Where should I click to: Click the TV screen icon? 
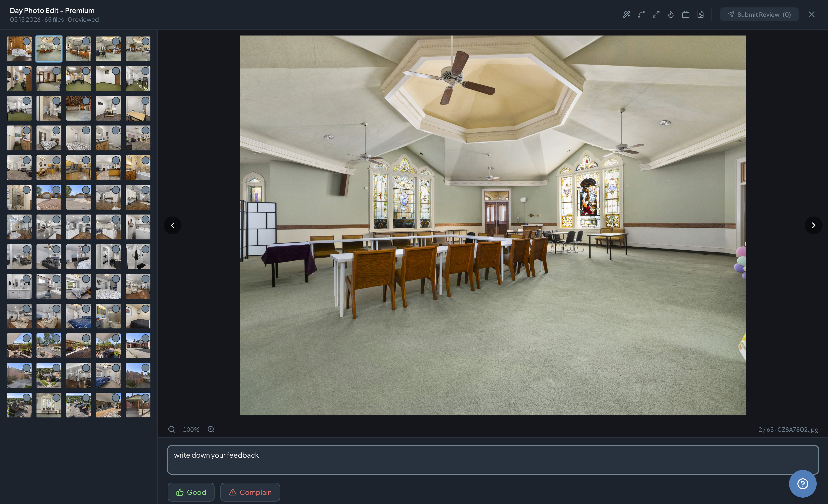click(x=685, y=15)
